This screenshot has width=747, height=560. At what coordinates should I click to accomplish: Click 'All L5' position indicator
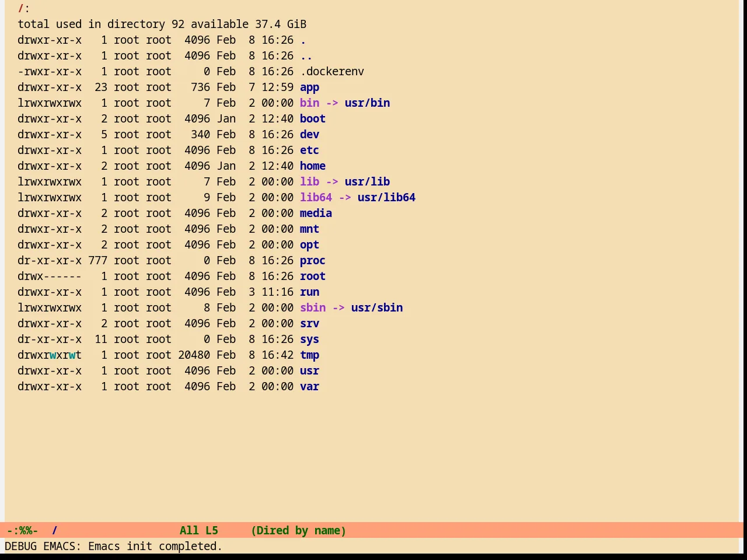tap(198, 531)
